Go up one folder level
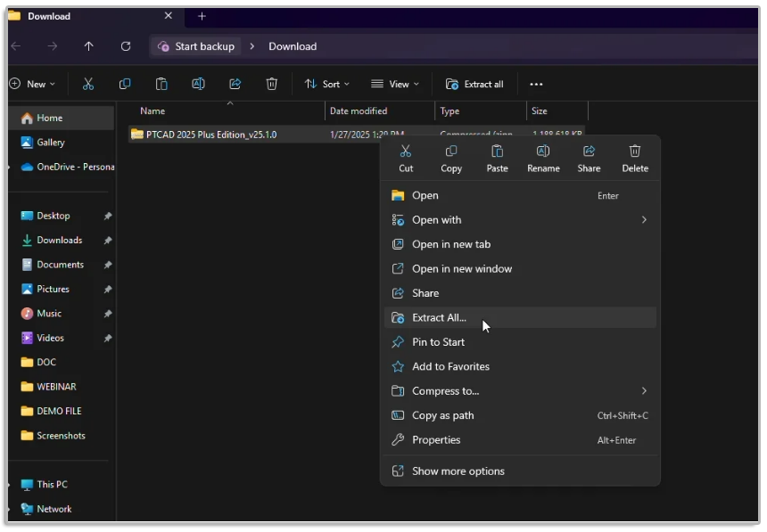 click(x=88, y=46)
